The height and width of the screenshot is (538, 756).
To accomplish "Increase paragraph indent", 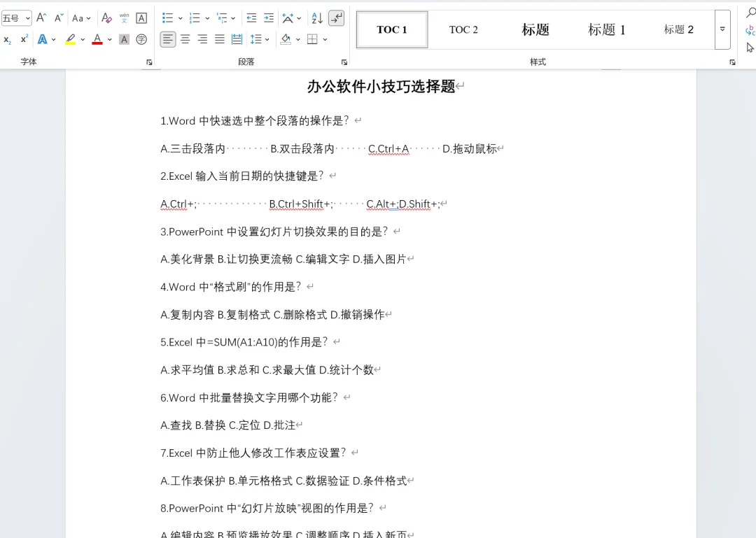I will click(x=269, y=18).
